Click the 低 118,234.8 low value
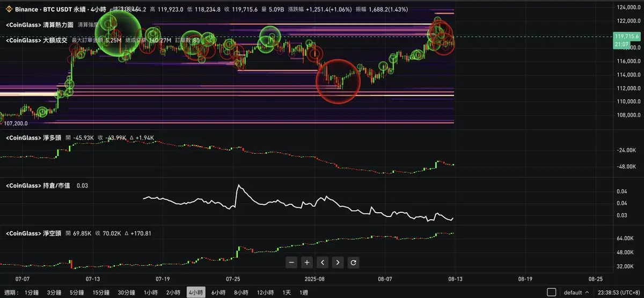Screen dimensions: 644x298 [203, 10]
